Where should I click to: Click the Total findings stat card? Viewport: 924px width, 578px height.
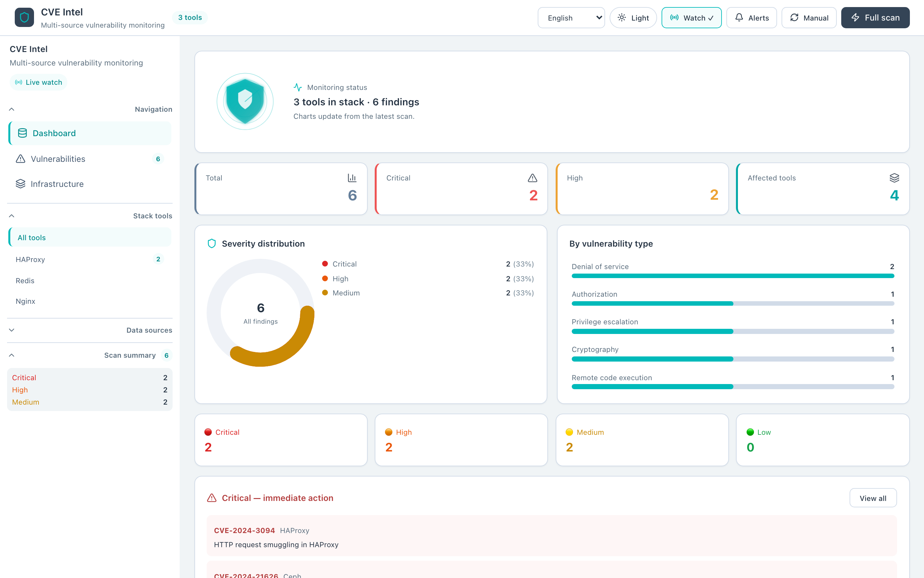[281, 189]
